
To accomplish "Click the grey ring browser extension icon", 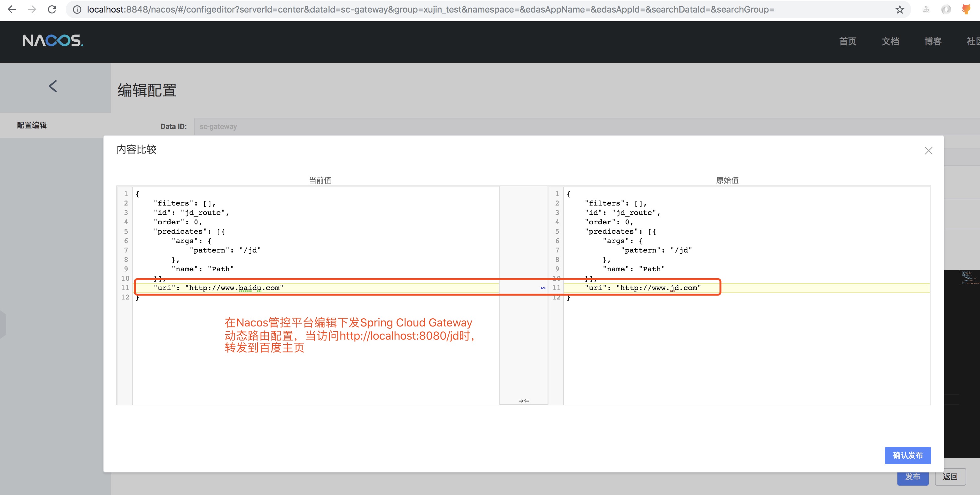I will click(946, 9).
